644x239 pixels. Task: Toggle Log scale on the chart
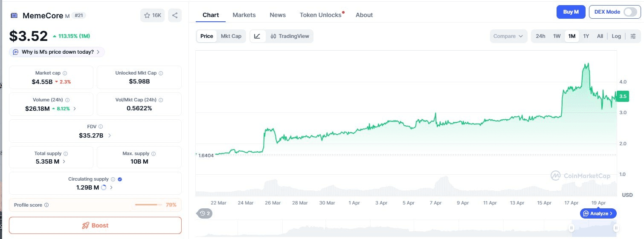coord(616,36)
